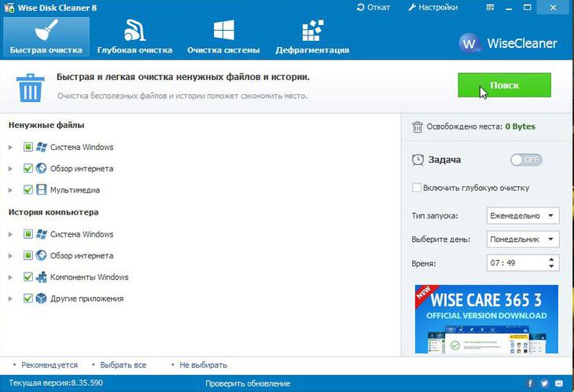574x392 pixels.
Task: Expand Обзор интернета under Ненужные файлы
Action: 11,169
